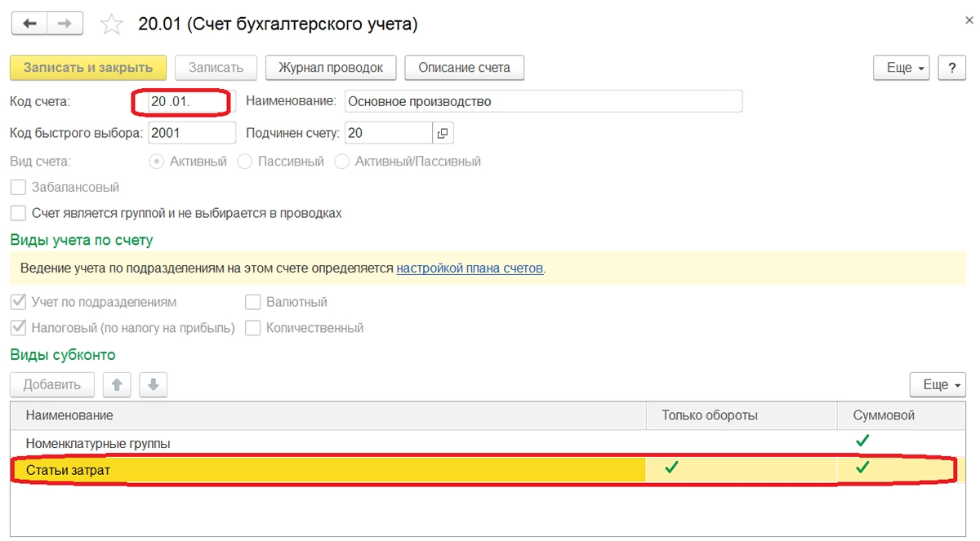Open the parent account selection icon
Image resolution: width=980 pixels, height=541 pixels.
click(443, 132)
